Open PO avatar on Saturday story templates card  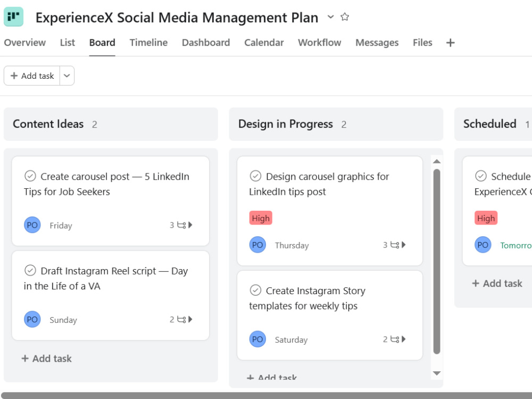pos(257,339)
